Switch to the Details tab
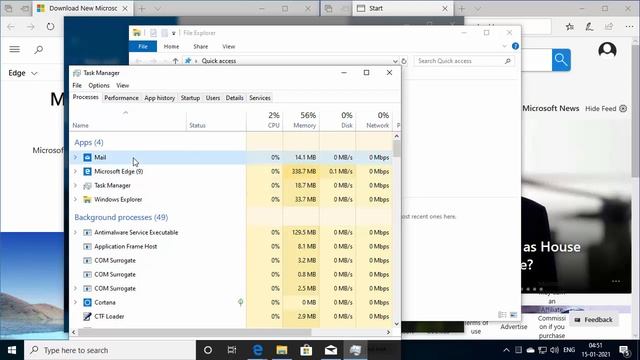The height and width of the screenshot is (360, 640). (234, 98)
